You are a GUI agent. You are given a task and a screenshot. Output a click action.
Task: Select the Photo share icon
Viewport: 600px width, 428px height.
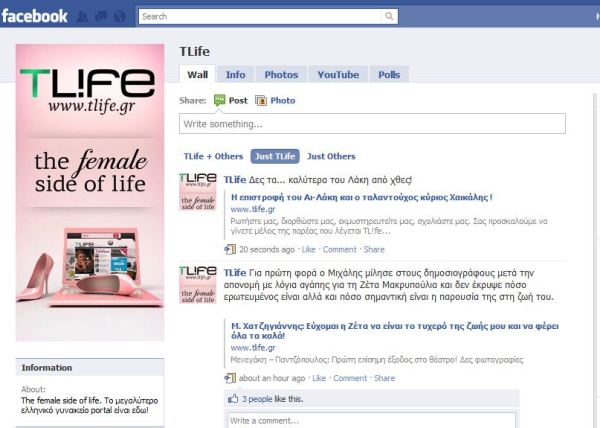point(261,101)
